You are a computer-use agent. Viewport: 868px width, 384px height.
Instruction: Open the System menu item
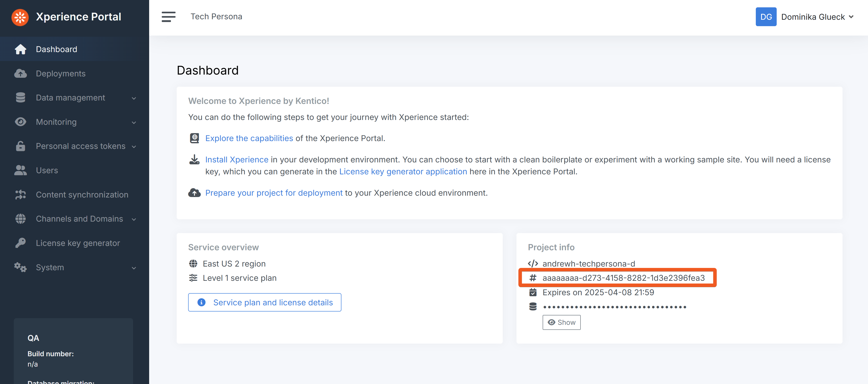pos(50,267)
